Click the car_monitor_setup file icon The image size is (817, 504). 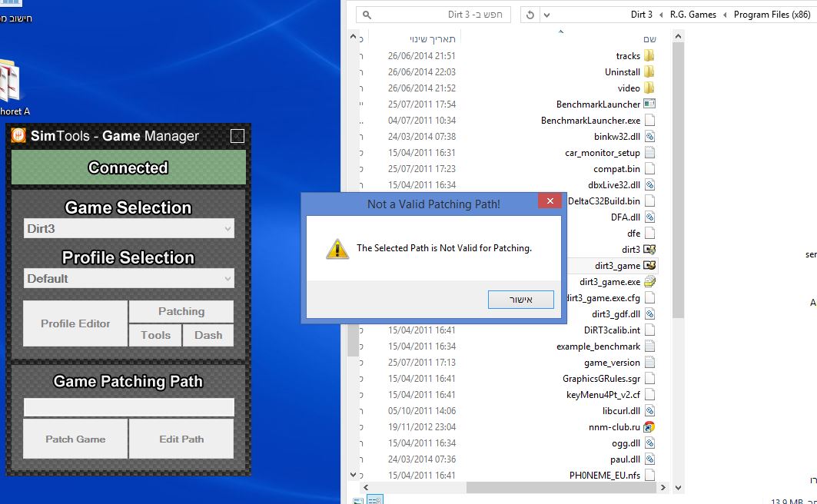pyautogui.click(x=649, y=152)
